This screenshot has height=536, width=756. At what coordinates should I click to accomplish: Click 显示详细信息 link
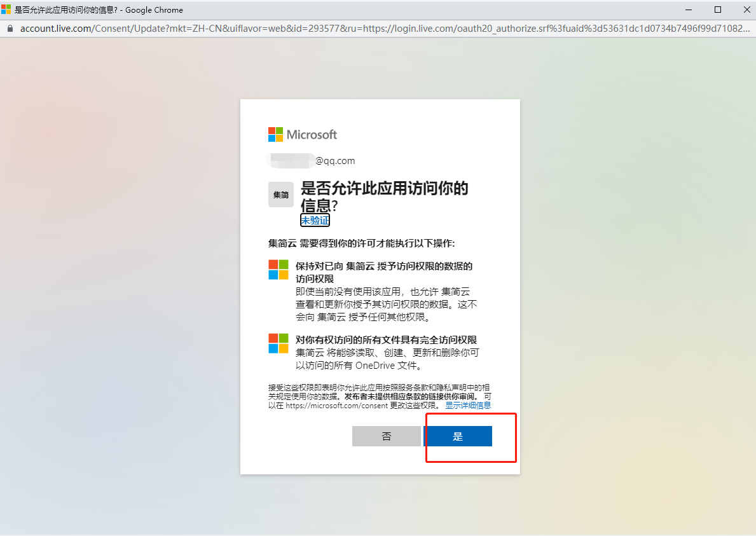click(468, 406)
